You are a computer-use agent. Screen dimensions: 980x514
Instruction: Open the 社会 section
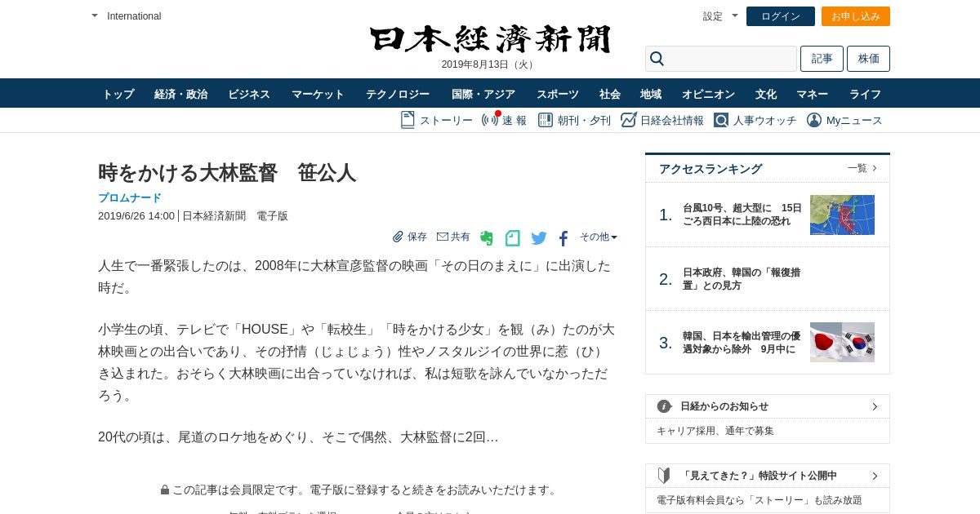pyautogui.click(x=610, y=94)
